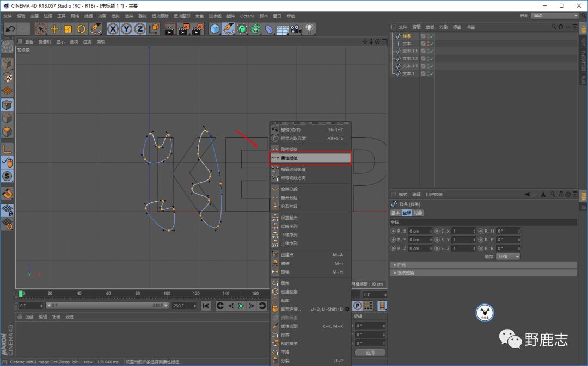The width and height of the screenshot is (588, 366).
Task: Open the 顺序 HPB dropdown
Action: pos(508,256)
